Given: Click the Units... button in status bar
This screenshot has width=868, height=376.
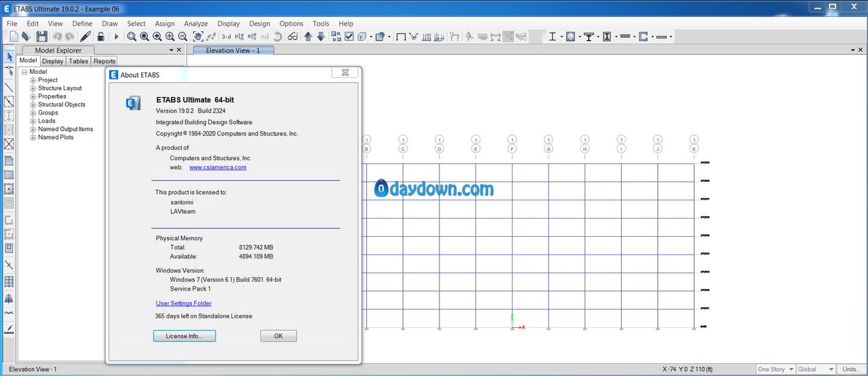Looking at the screenshot, I should (x=851, y=369).
